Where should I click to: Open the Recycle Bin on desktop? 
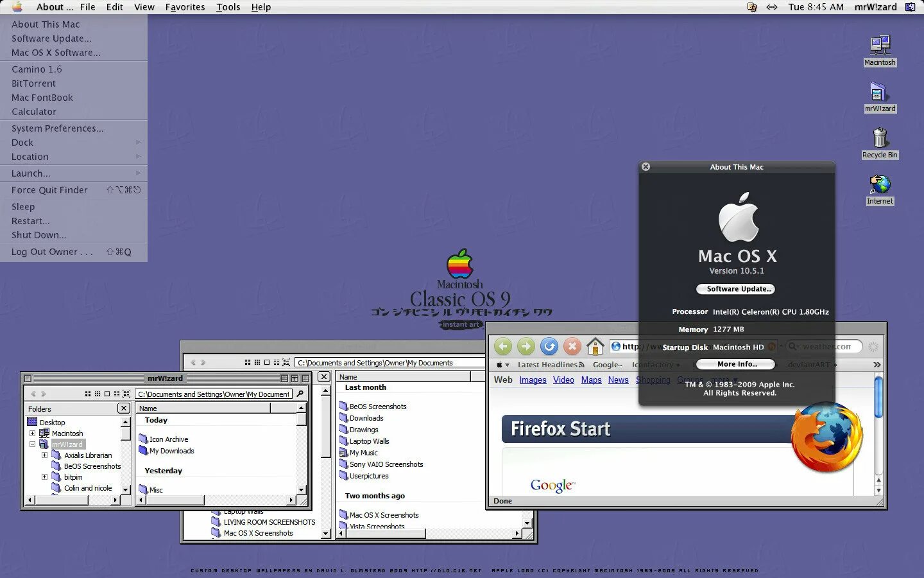(x=880, y=143)
